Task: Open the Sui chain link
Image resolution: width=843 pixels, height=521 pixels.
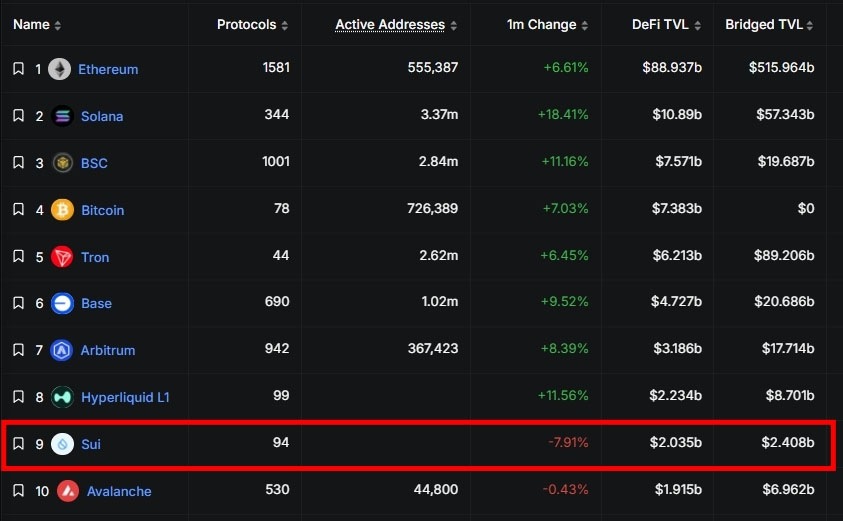Action: [x=91, y=444]
